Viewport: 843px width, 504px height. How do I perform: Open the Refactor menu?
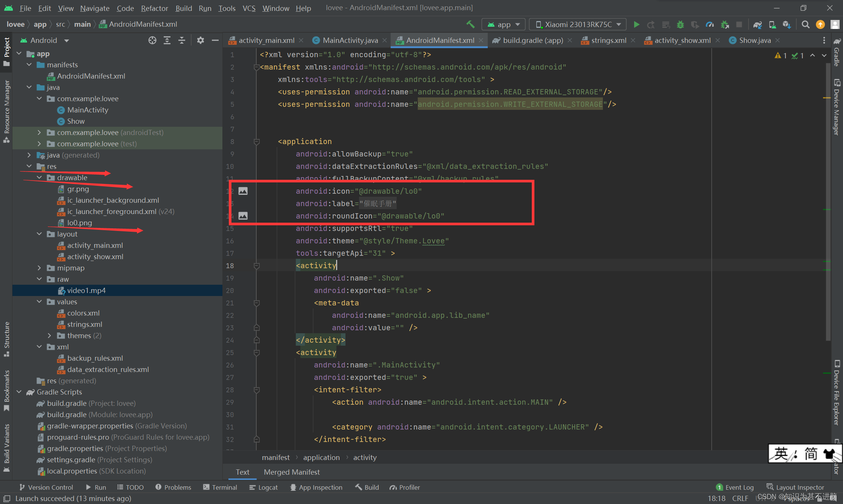click(x=154, y=8)
